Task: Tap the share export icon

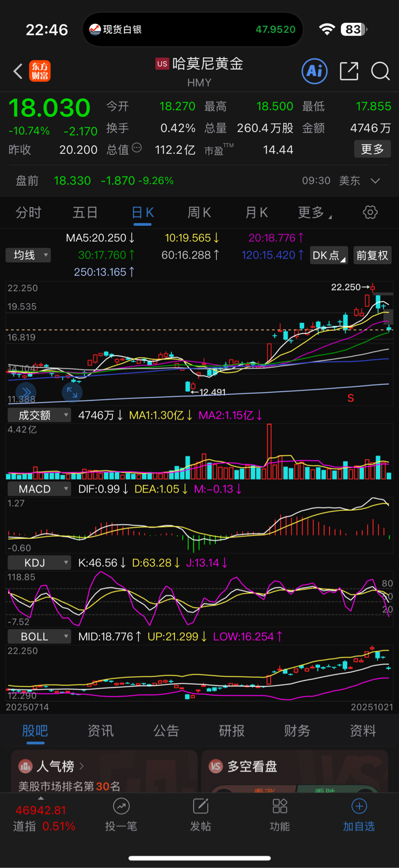Action: point(349,71)
